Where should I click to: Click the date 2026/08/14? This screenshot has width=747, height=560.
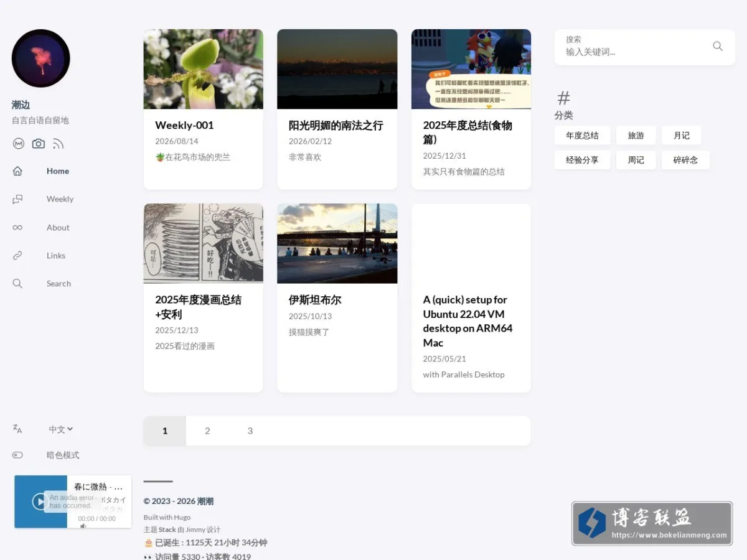[x=177, y=141]
